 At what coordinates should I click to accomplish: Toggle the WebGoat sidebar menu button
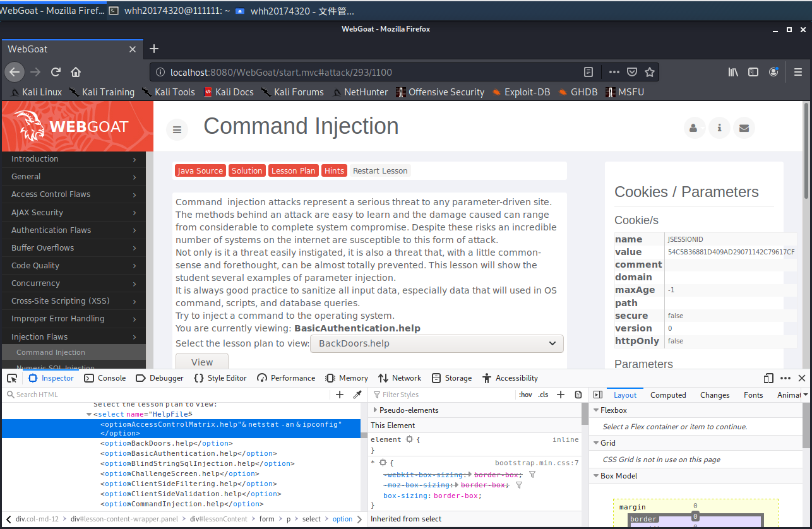pyautogui.click(x=177, y=129)
